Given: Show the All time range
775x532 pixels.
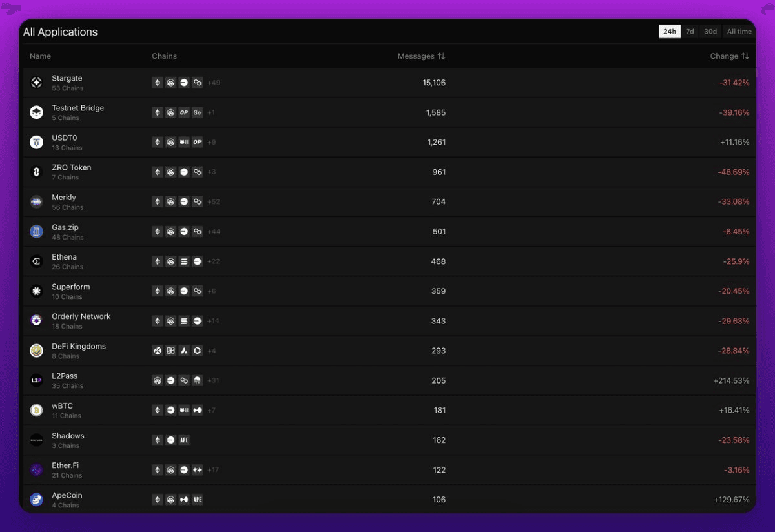Looking at the screenshot, I should 739,32.
